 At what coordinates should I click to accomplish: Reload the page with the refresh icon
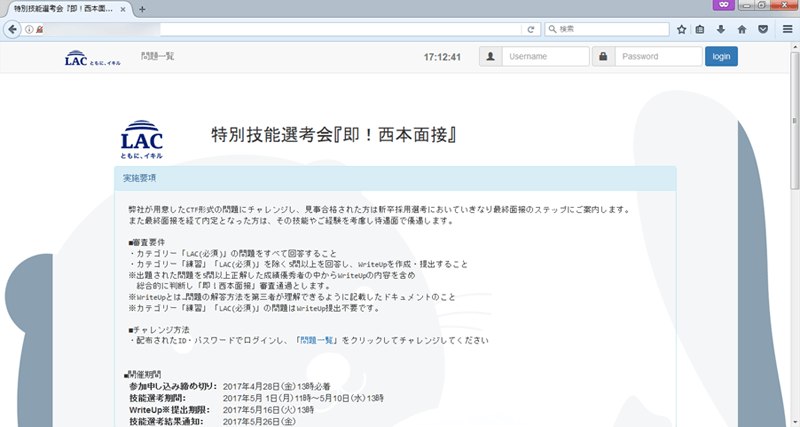pos(531,30)
